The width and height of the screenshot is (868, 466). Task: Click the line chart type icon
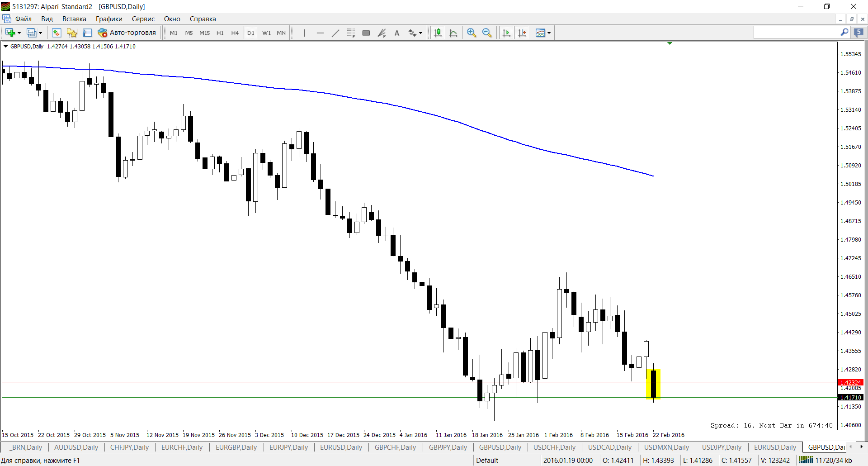pos(453,33)
